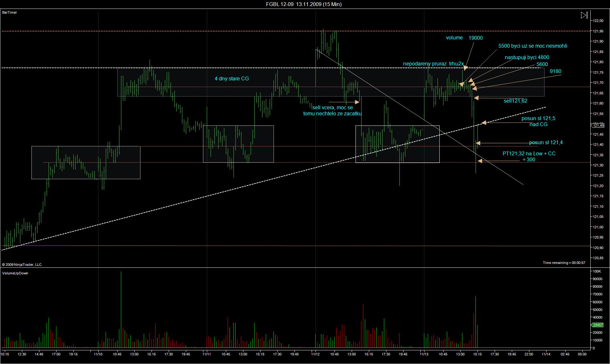
Task: Click the arrowhead beside sell121,62 annotation
Action: (477, 98)
